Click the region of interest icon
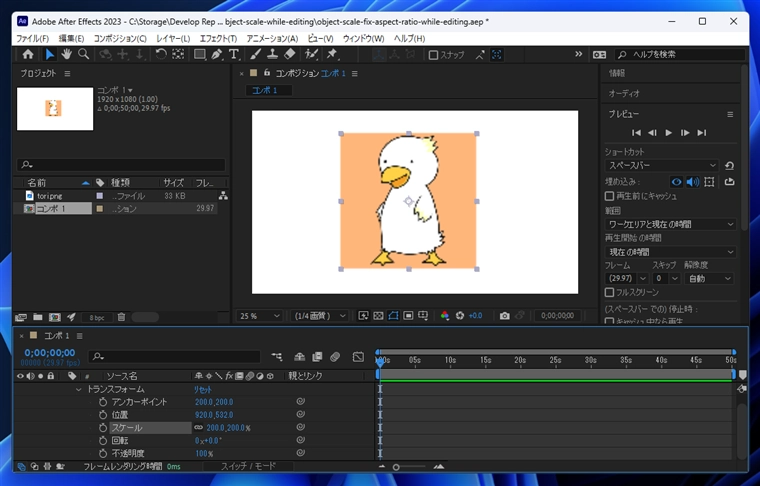Image resolution: width=760 pixels, height=486 pixels. 408,316
